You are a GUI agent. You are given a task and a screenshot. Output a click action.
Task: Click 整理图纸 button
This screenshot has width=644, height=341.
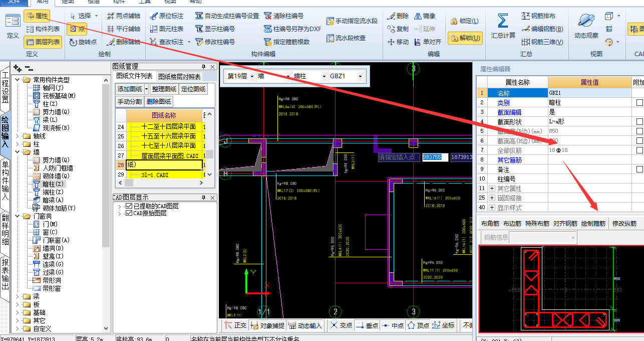[164, 89]
